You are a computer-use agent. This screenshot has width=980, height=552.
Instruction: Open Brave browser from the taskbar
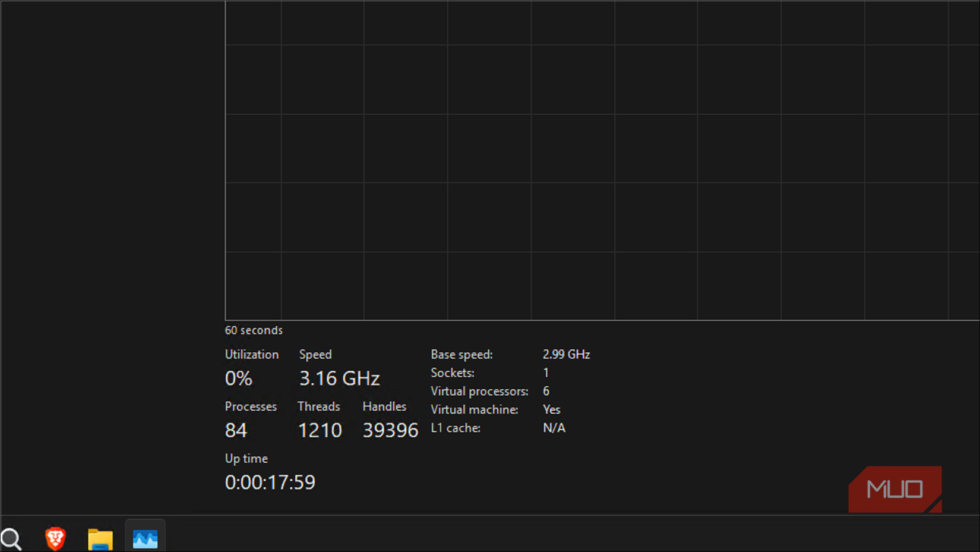55,538
